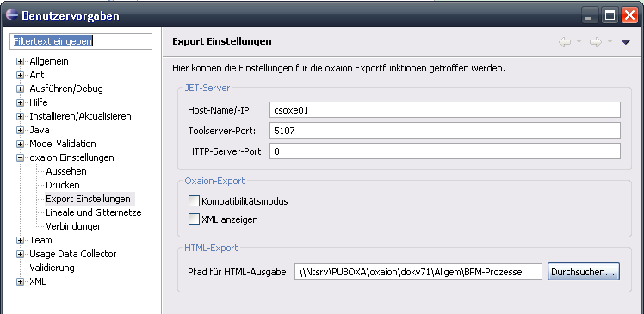Expand the Allgemein tree node

(20, 62)
